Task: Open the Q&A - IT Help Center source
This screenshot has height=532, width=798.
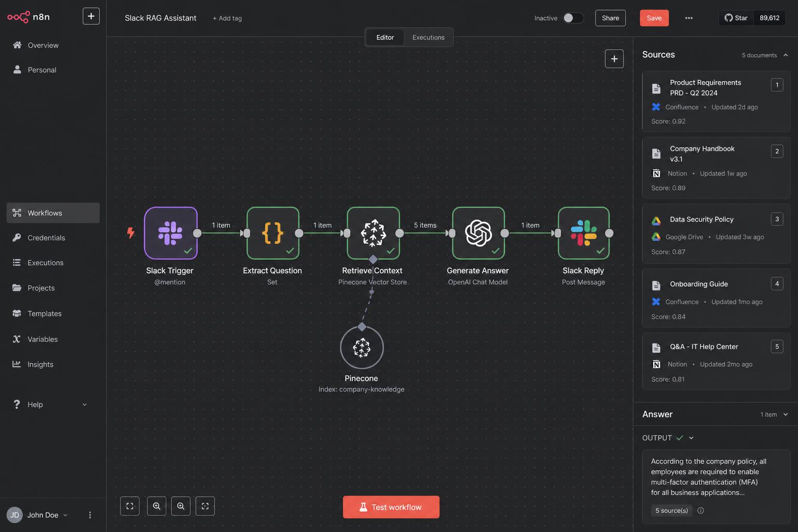Action: tap(716, 361)
